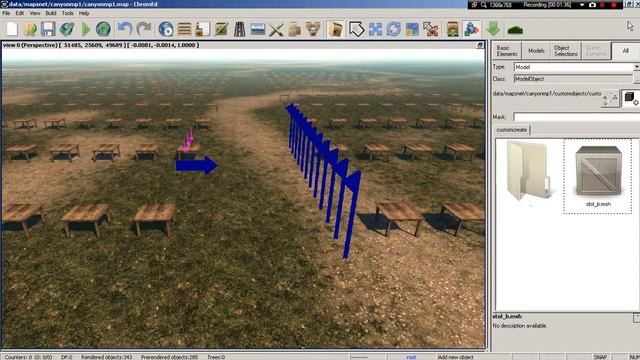Click the green Play map arrow
This screenshot has width=640, height=360.
[x=86, y=29]
